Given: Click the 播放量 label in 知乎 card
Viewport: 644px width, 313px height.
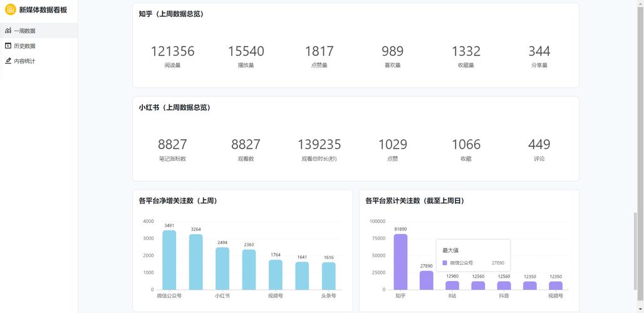Looking at the screenshot, I should [246, 65].
